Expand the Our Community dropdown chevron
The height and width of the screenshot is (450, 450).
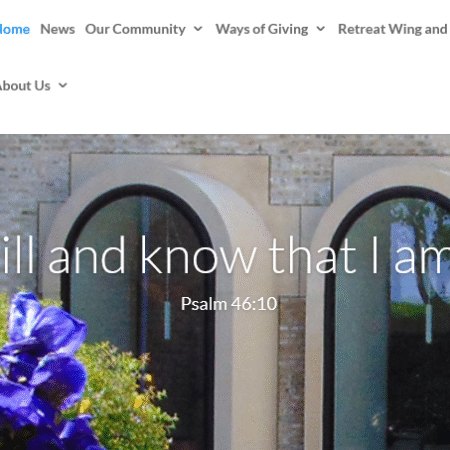pos(198,29)
